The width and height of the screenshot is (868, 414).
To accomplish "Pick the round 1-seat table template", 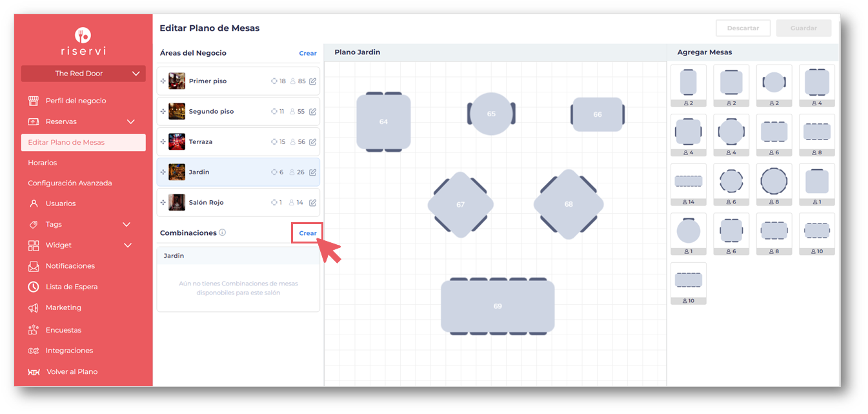I will coord(688,234).
